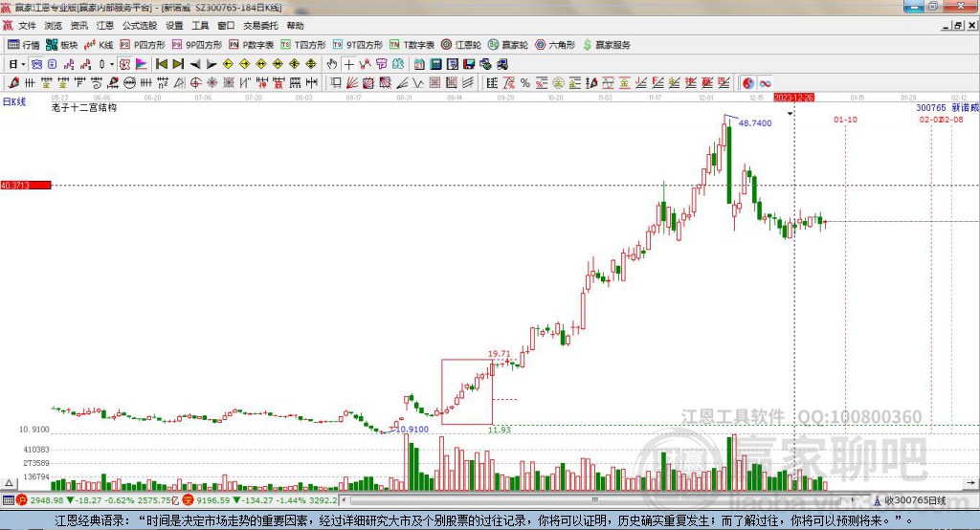Switch to the K线 view
Viewport: 980px width, 530px height.
[99, 45]
